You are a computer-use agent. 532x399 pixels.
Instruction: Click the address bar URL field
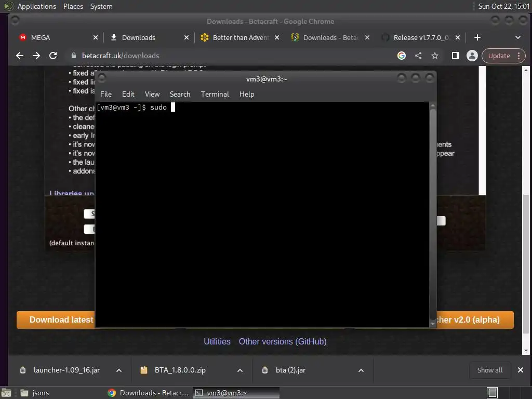(x=231, y=56)
